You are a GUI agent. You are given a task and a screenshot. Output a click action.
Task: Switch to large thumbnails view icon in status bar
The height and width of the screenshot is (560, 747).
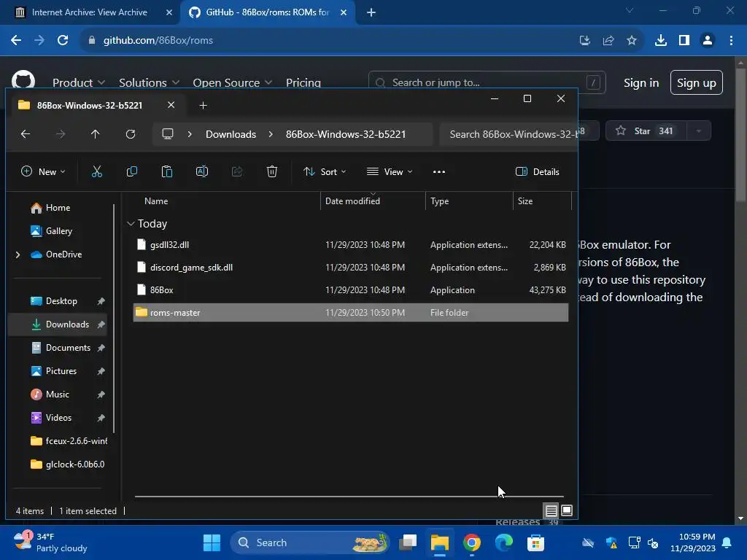coord(566,511)
